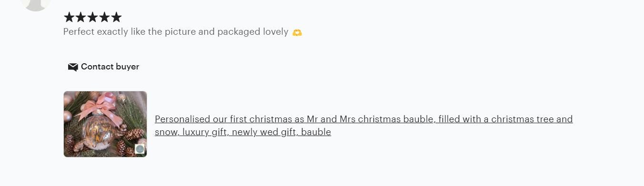Click the Contact buyer text label
The height and width of the screenshot is (186, 644).
click(x=110, y=67)
